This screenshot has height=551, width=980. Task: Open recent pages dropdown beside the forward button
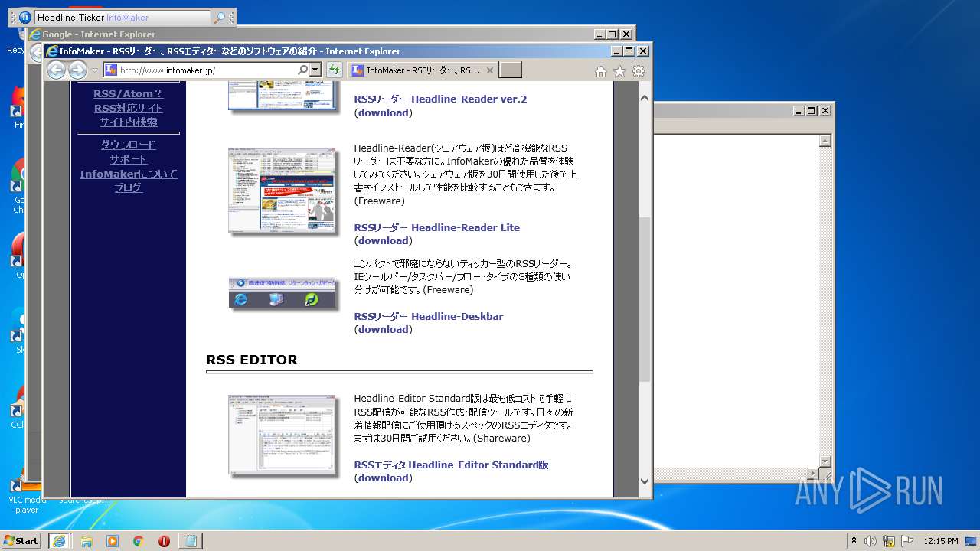click(95, 70)
